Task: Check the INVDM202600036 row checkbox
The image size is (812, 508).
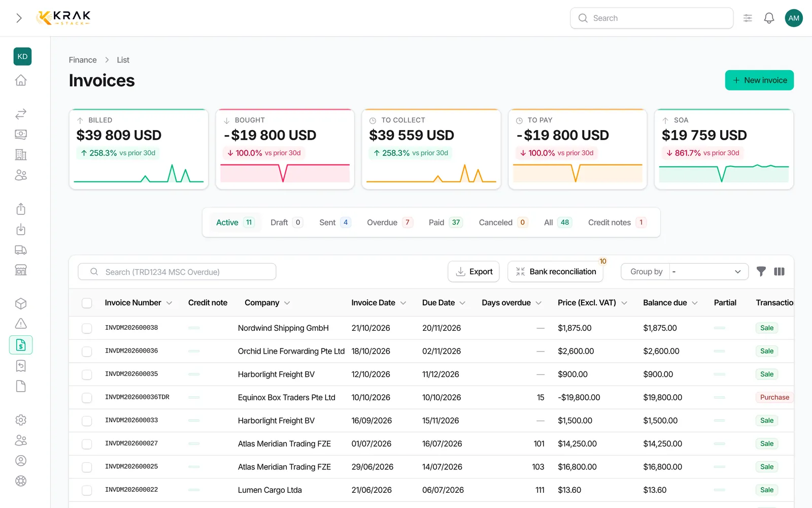Action: [87, 352]
